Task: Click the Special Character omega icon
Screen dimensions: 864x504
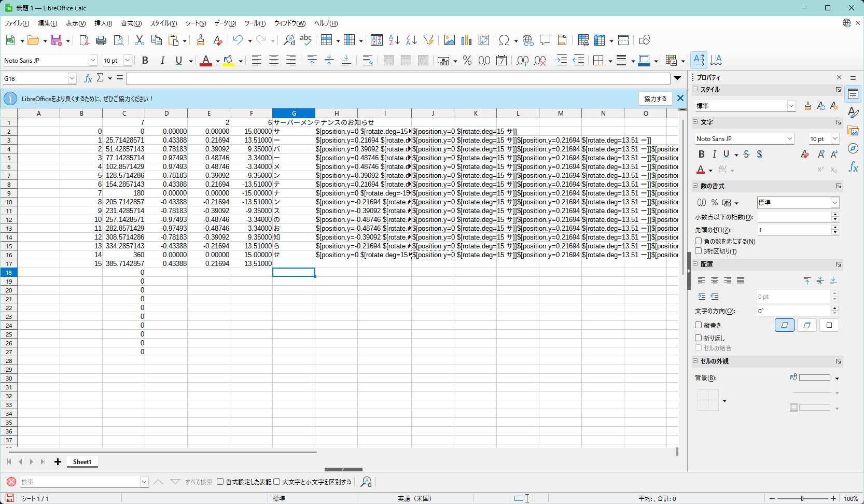Action: 504,40
